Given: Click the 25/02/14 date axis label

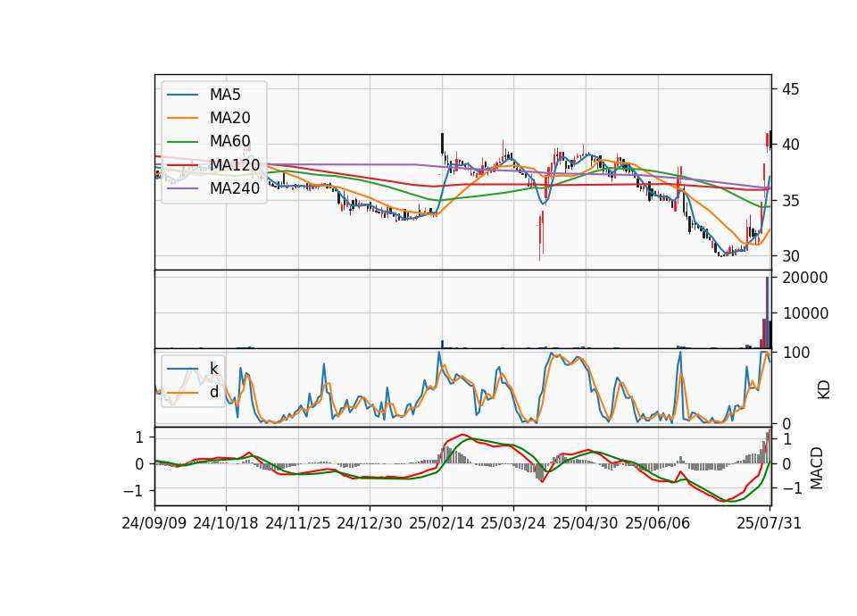Looking at the screenshot, I should coord(442,523).
